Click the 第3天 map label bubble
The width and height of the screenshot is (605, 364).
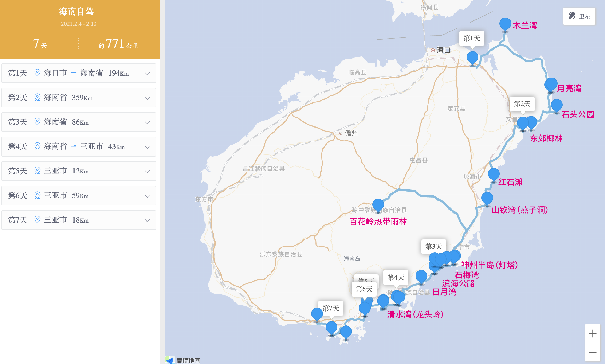point(433,246)
